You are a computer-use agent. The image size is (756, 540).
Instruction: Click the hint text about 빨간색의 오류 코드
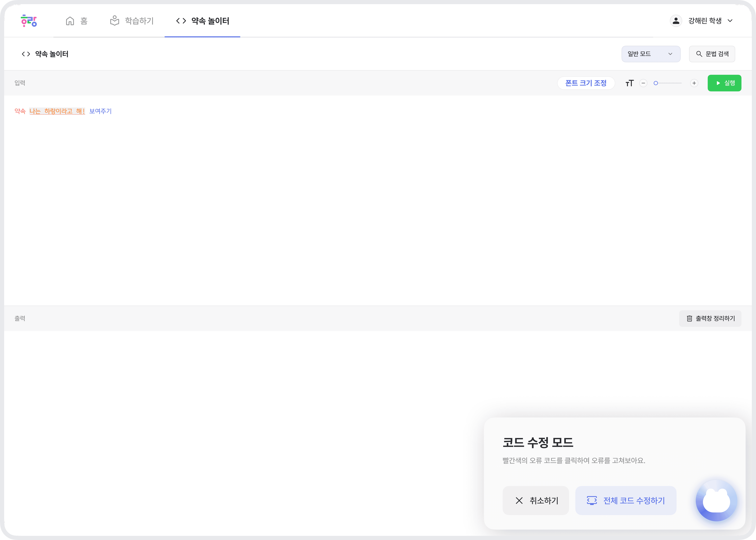pos(574,461)
